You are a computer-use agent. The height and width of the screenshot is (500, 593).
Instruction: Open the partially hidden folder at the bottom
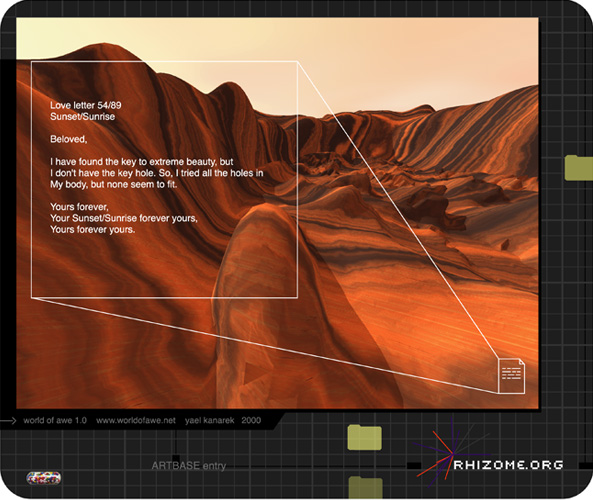pos(365,488)
